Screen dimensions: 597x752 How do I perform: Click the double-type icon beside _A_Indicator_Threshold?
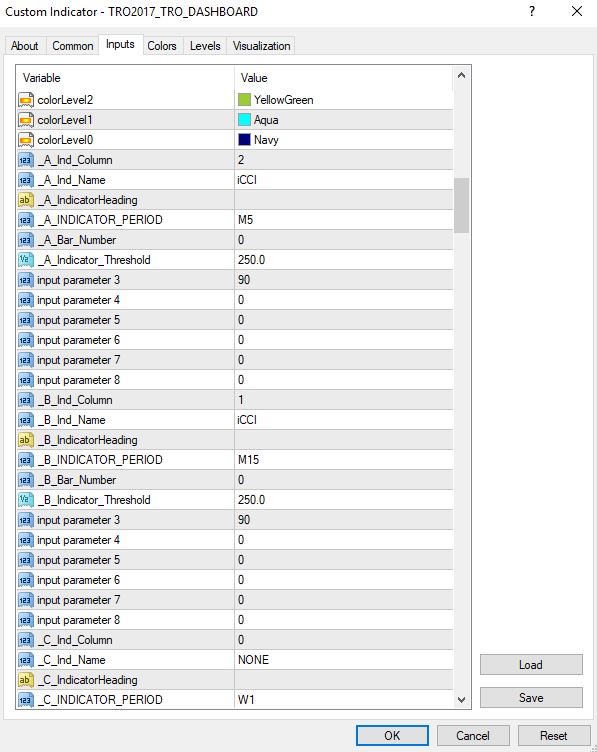point(26,260)
